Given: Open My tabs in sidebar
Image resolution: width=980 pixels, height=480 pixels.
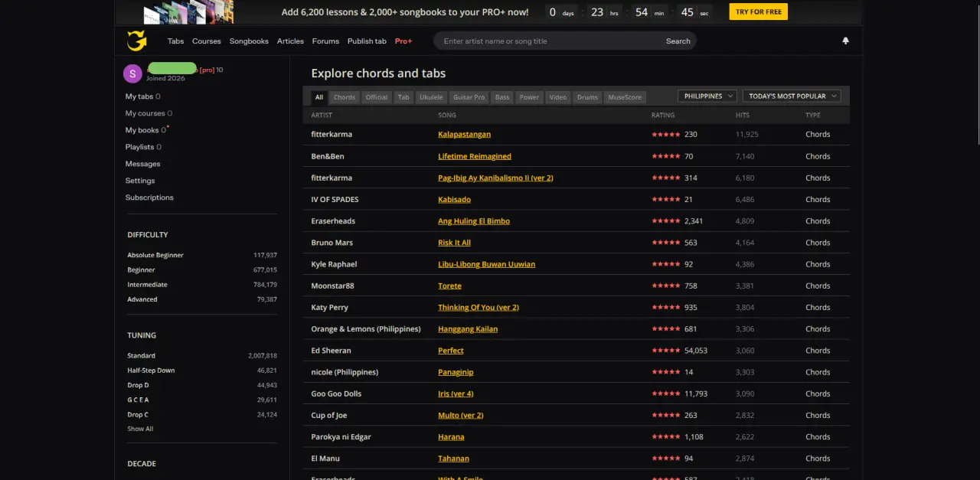Looking at the screenshot, I should coord(143,96).
